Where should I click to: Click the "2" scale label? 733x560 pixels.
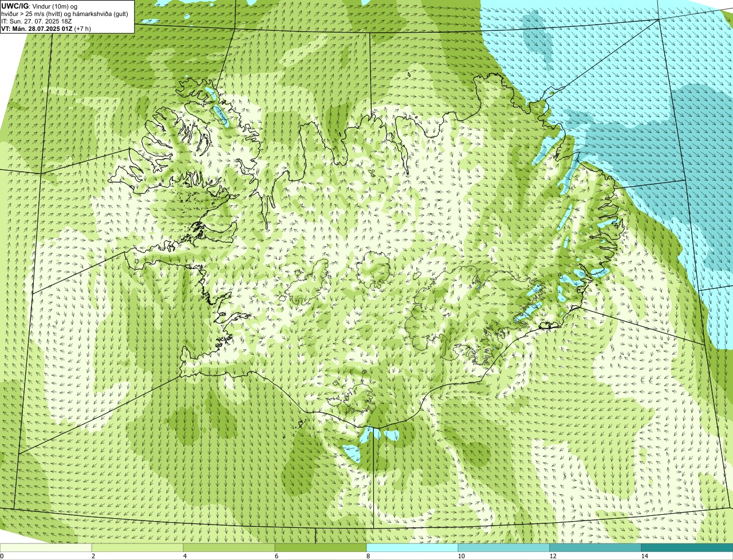click(x=93, y=556)
